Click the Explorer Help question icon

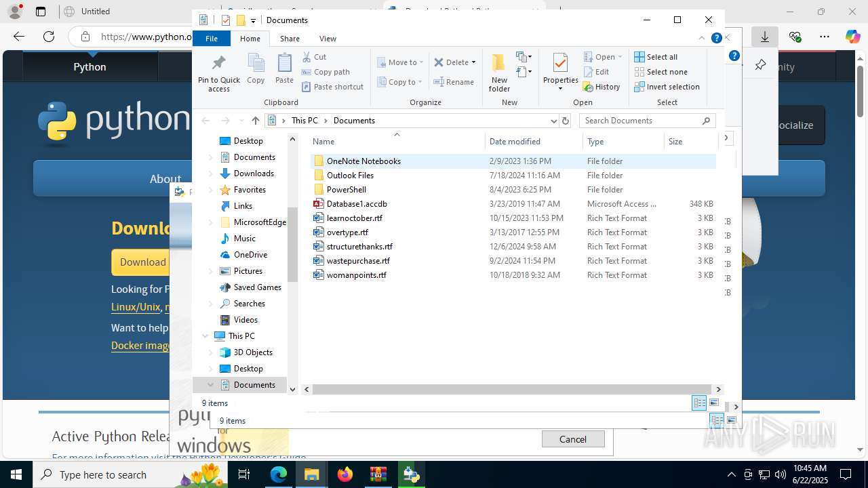point(716,39)
